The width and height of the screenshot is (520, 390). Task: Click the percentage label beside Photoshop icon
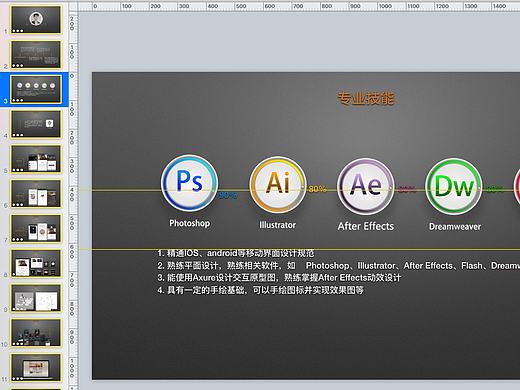click(x=228, y=195)
